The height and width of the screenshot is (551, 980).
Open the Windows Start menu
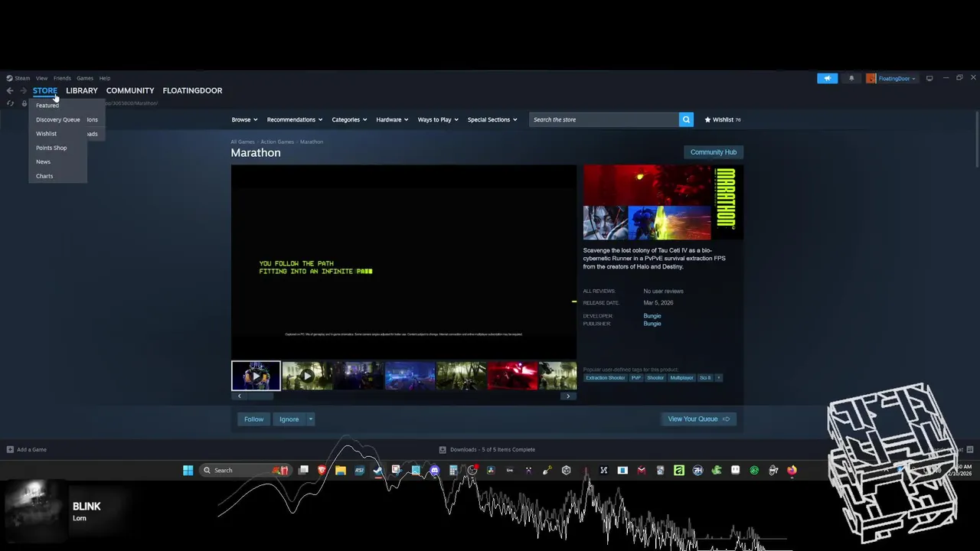188,470
